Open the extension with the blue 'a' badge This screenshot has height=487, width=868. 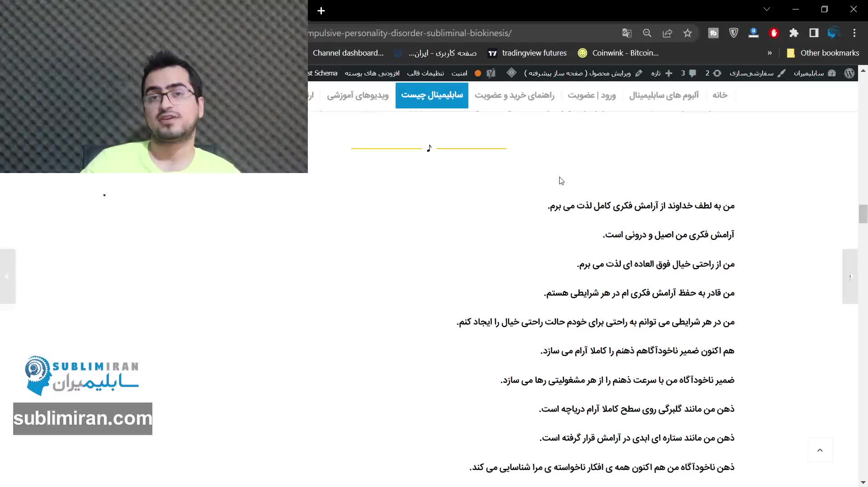754,33
